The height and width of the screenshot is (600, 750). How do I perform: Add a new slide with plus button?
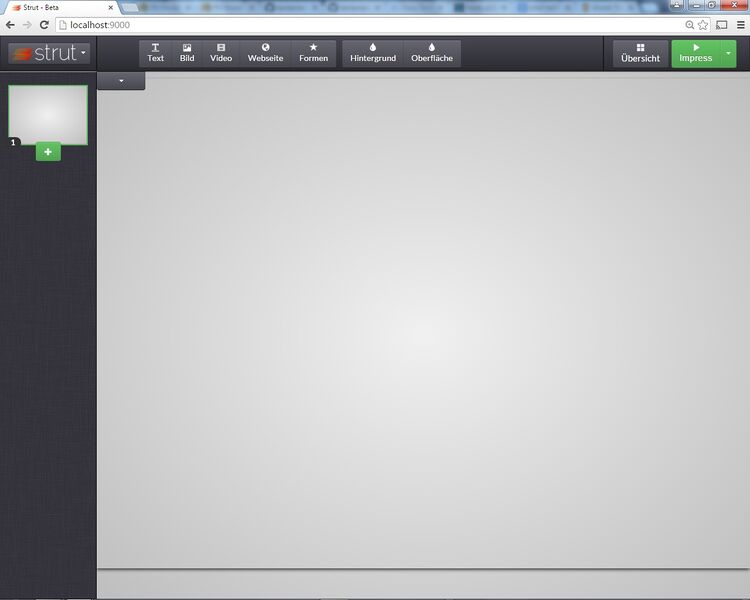(48, 151)
